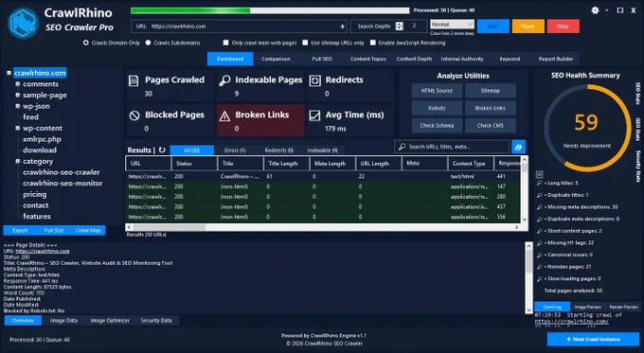Open the Normal crawl speed dropdown
The height and width of the screenshot is (353, 644).
pyautogui.click(x=452, y=25)
